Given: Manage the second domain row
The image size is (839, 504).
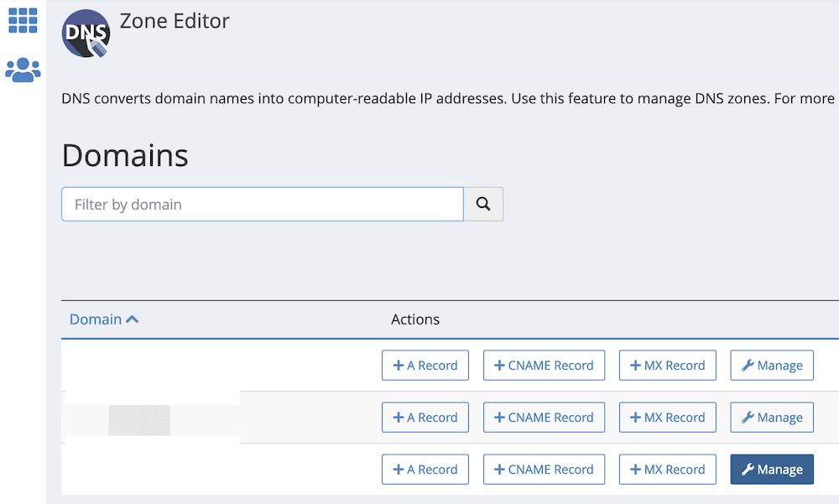Looking at the screenshot, I should coord(772,418).
